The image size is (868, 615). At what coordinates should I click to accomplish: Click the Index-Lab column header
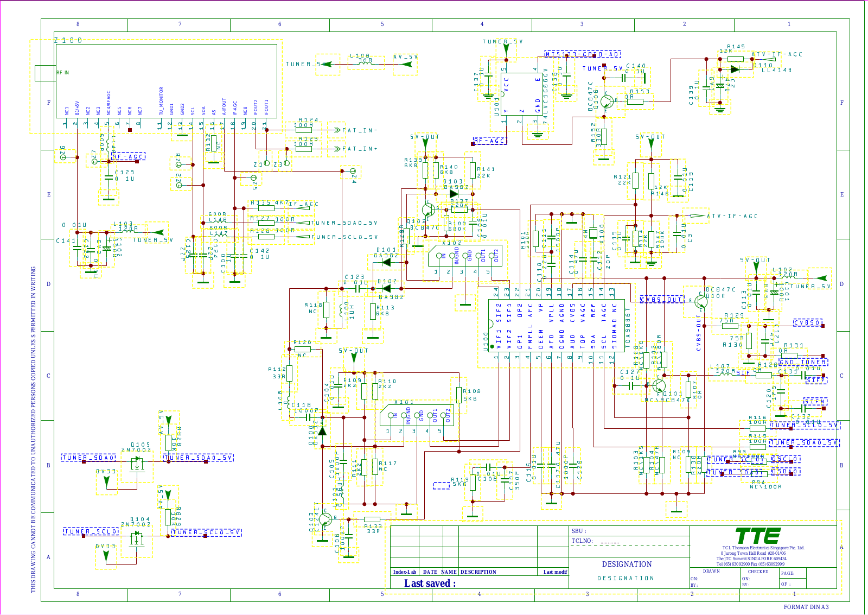[x=405, y=572]
